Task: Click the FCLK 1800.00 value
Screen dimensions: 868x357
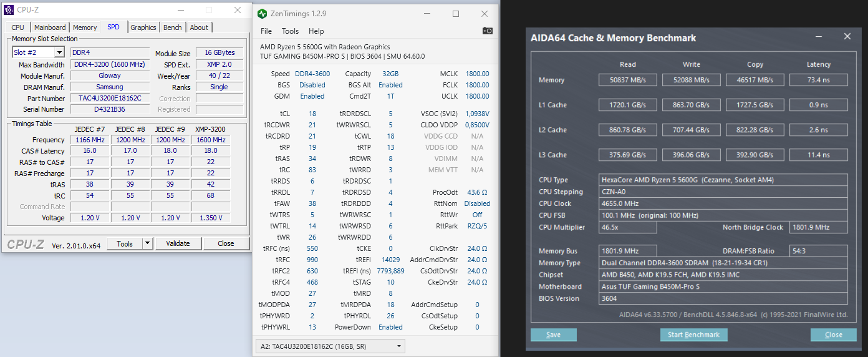Action: [x=477, y=85]
